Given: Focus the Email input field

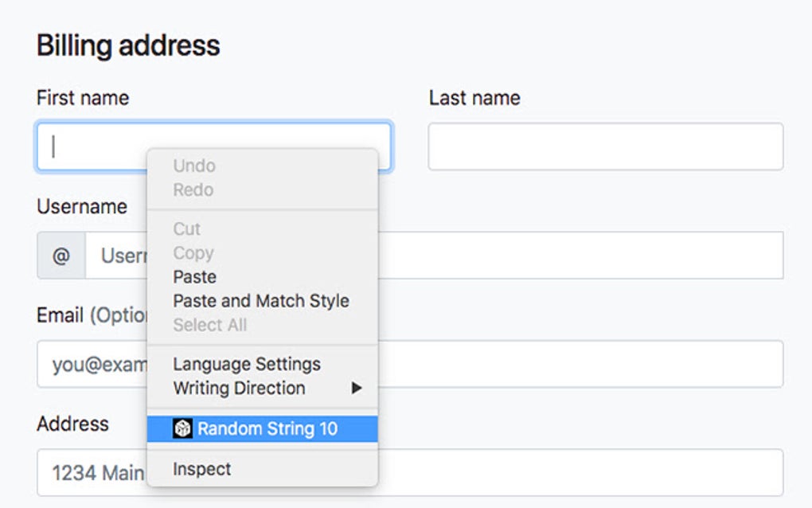Looking at the screenshot, I should point(581,364).
